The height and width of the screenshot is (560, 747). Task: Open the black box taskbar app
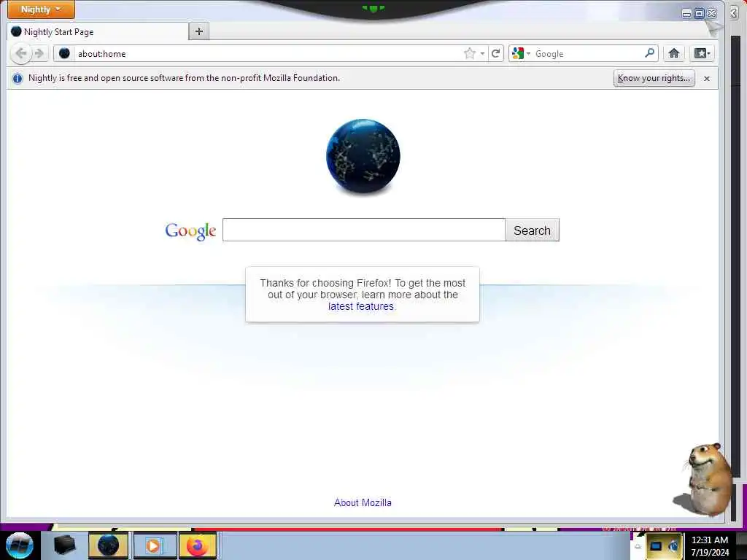click(x=64, y=545)
